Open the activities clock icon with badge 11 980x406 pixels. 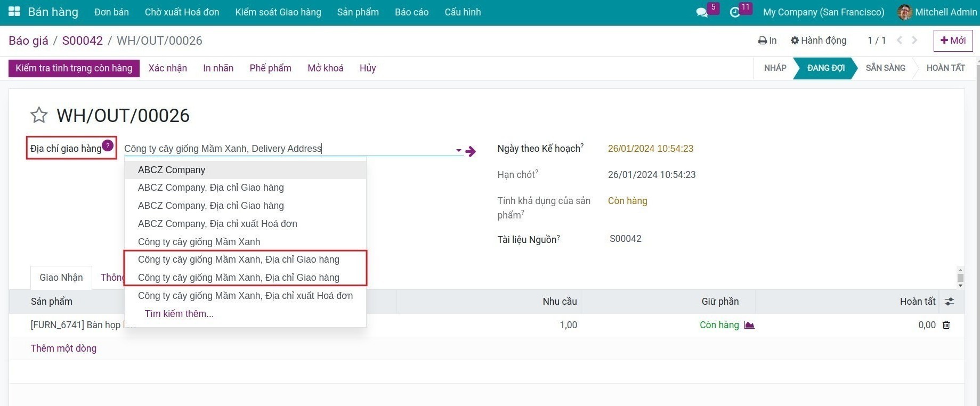point(735,12)
